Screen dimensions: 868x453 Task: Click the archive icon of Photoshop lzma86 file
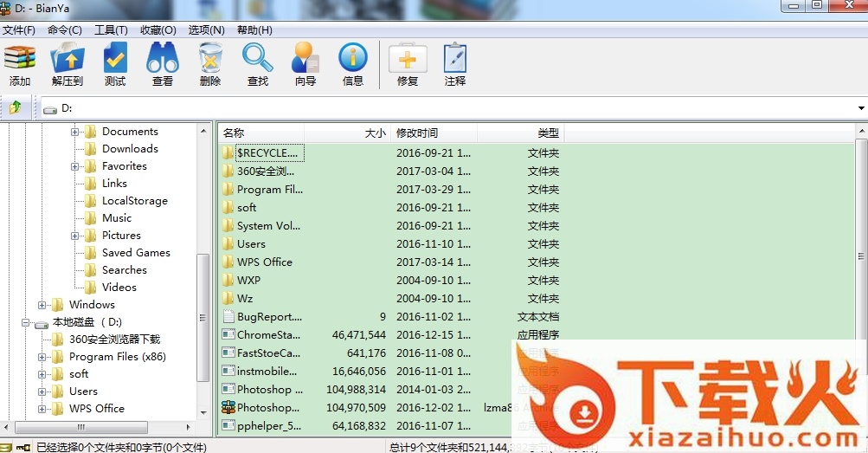[x=228, y=408]
